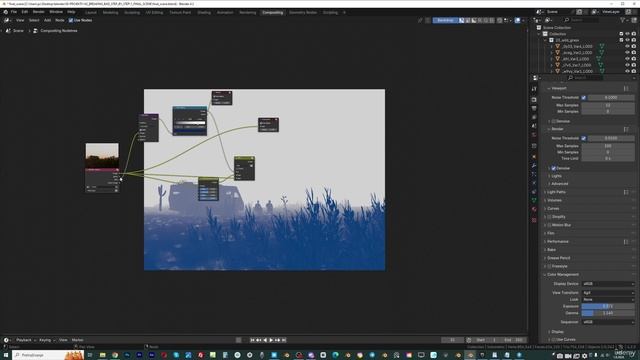Switch to the Layout workspace tab

91,13
